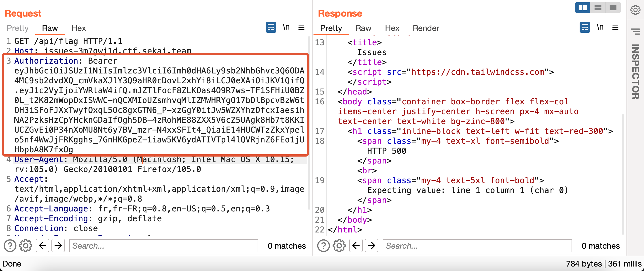Click HTTP 500 text in response
The image size is (644, 271).
tap(386, 151)
